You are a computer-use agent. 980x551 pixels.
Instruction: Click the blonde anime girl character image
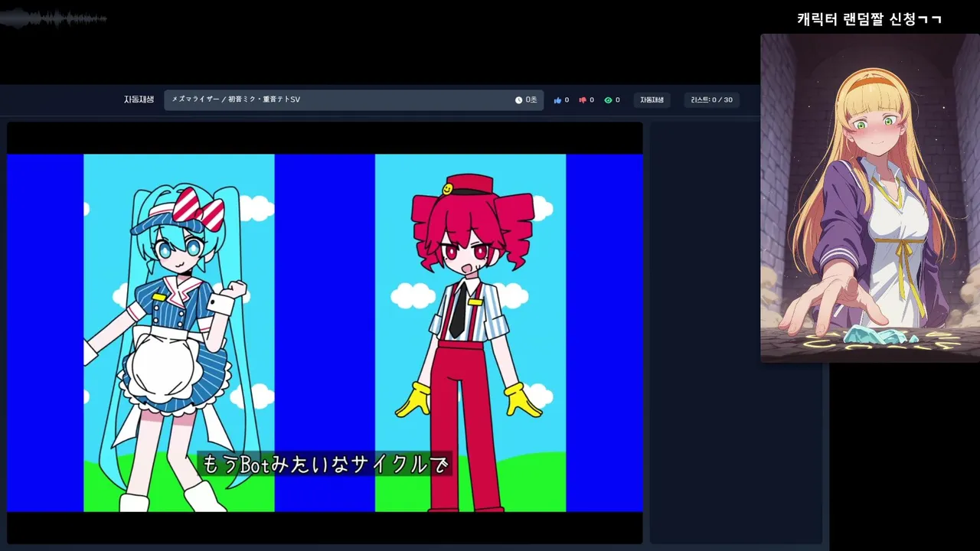tap(870, 197)
